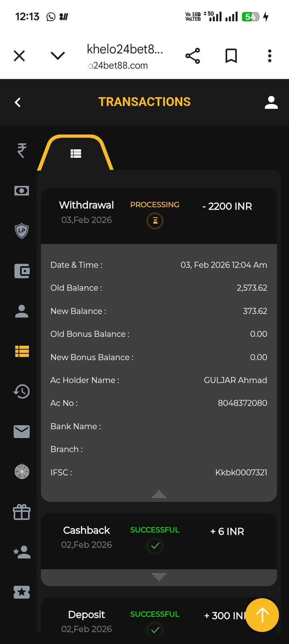Go back using the header back arrow

[18, 102]
